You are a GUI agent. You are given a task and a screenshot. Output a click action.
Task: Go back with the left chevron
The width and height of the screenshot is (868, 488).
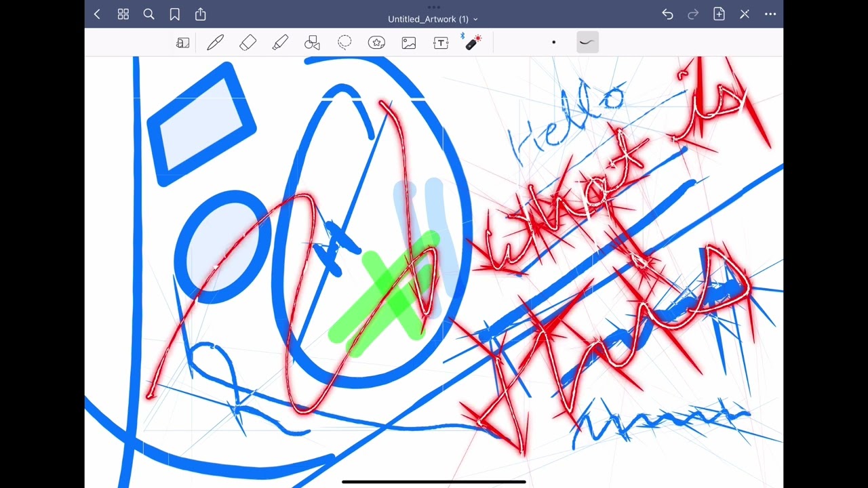97,14
